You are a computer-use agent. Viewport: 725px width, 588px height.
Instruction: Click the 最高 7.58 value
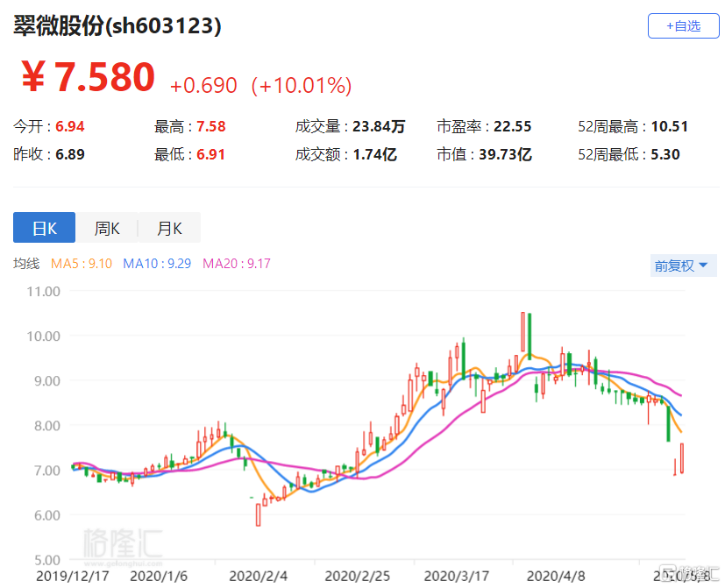coord(190,126)
